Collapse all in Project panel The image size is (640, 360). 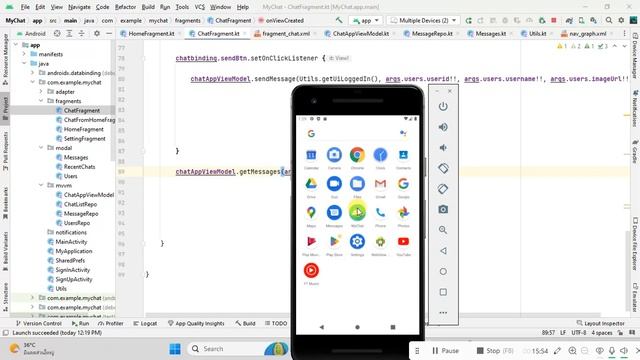[81, 33]
